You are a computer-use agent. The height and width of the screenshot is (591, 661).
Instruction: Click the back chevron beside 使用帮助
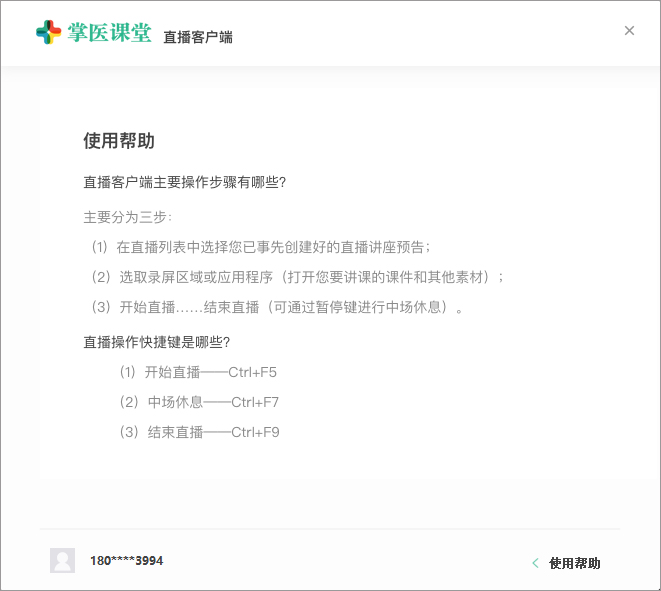[536, 563]
